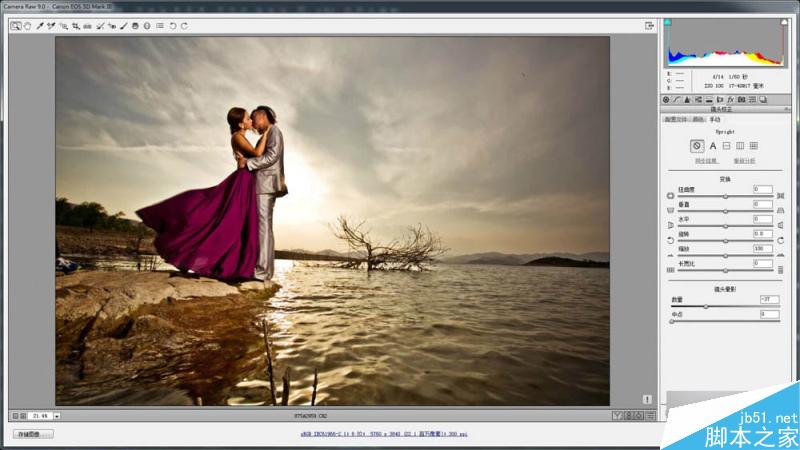Open the Tone Curve panel

pyautogui.click(x=677, y=99)
